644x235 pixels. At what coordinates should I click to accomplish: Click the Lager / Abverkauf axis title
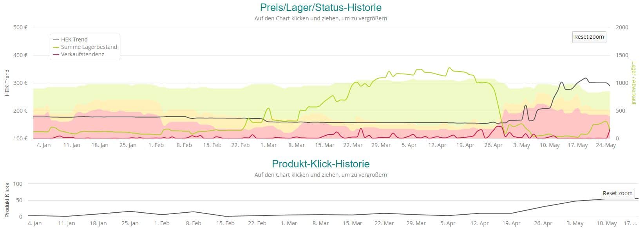[633, 83]
